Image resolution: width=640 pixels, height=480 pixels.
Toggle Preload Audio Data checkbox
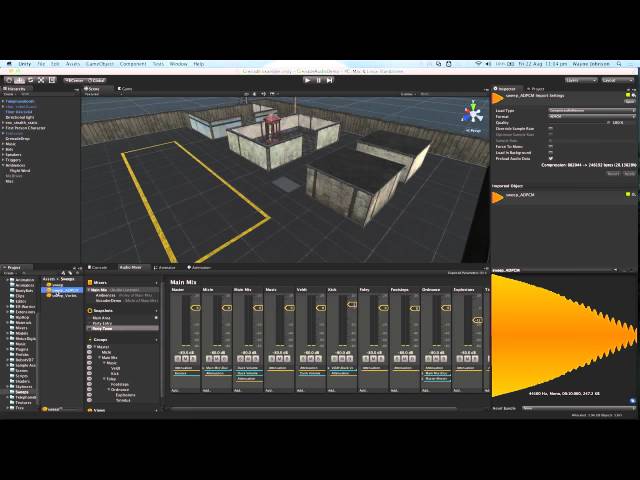pyautogui.click(x=551, y=158)
